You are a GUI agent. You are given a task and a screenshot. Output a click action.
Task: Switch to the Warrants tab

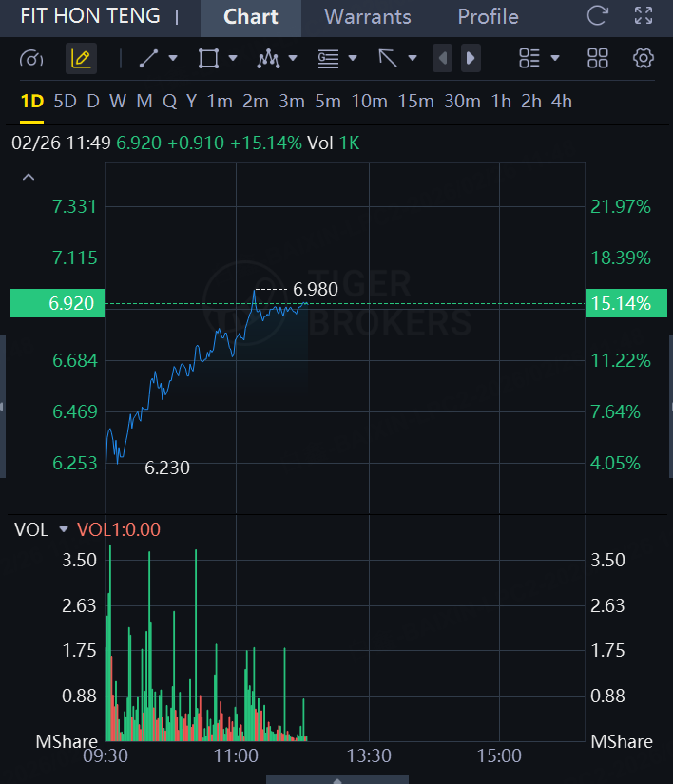pos(368,17)
